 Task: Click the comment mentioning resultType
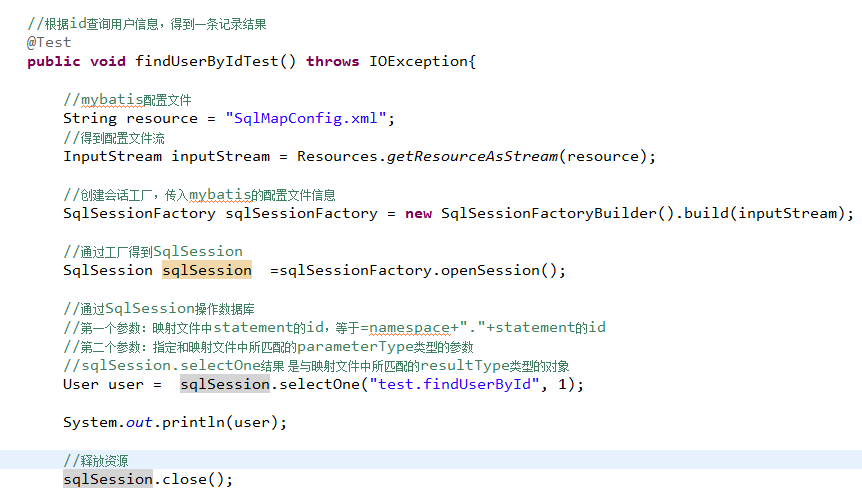click(x=316, y=365)
